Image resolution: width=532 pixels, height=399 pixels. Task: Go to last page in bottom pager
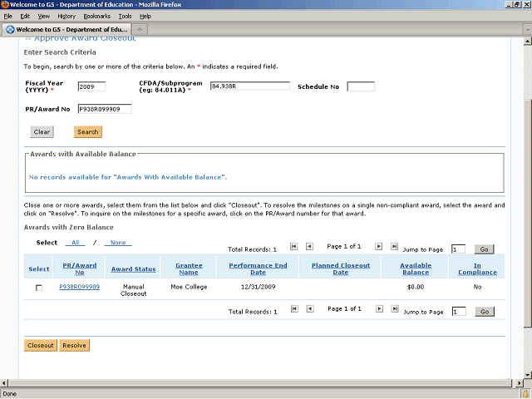coord(395,308)
